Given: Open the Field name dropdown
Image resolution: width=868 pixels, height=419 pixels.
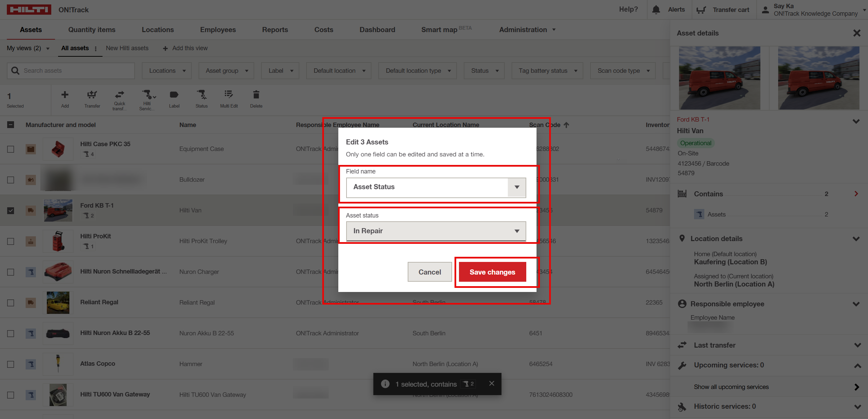Looking at the screenshot, I should coord(436,187).
